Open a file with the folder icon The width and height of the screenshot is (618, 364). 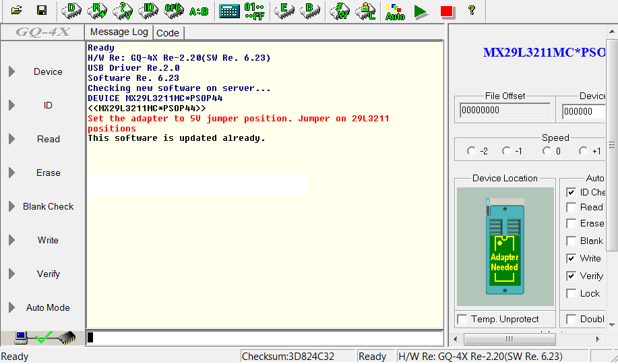tap(16, 10)
